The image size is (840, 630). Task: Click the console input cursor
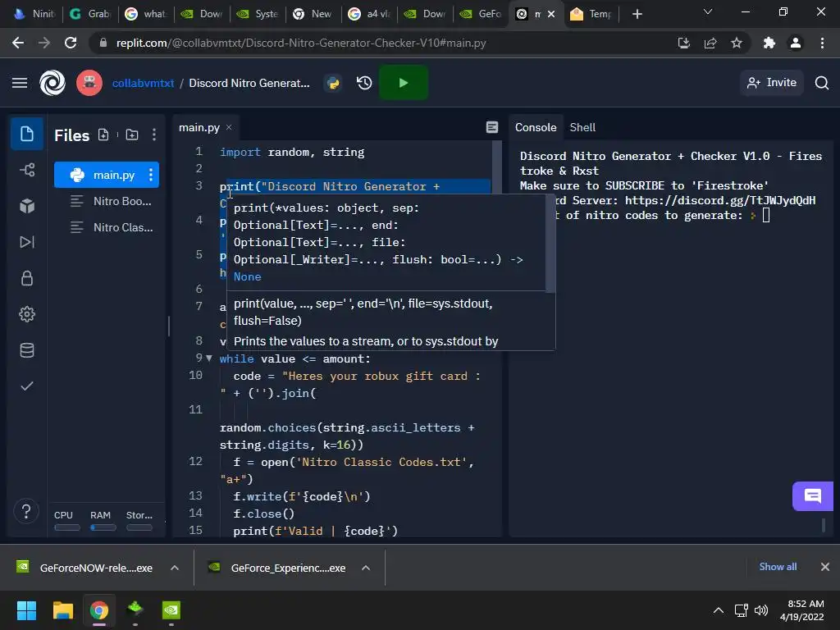pos(766,216)
